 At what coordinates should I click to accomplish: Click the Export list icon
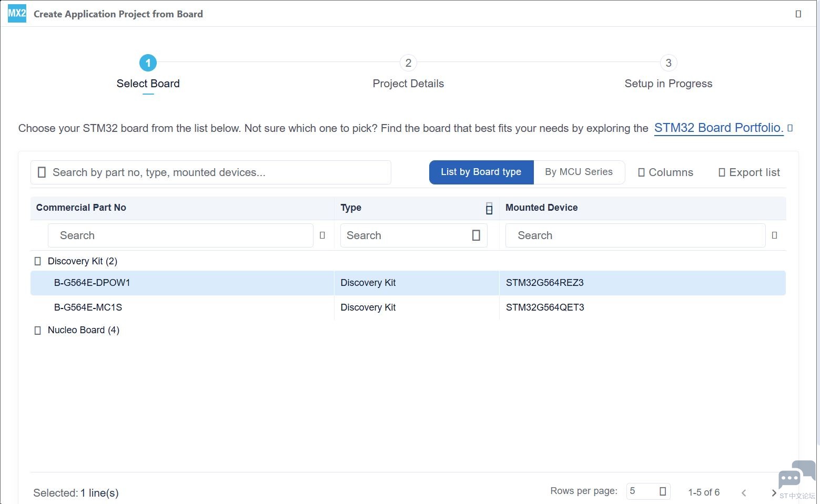(722, 172)
